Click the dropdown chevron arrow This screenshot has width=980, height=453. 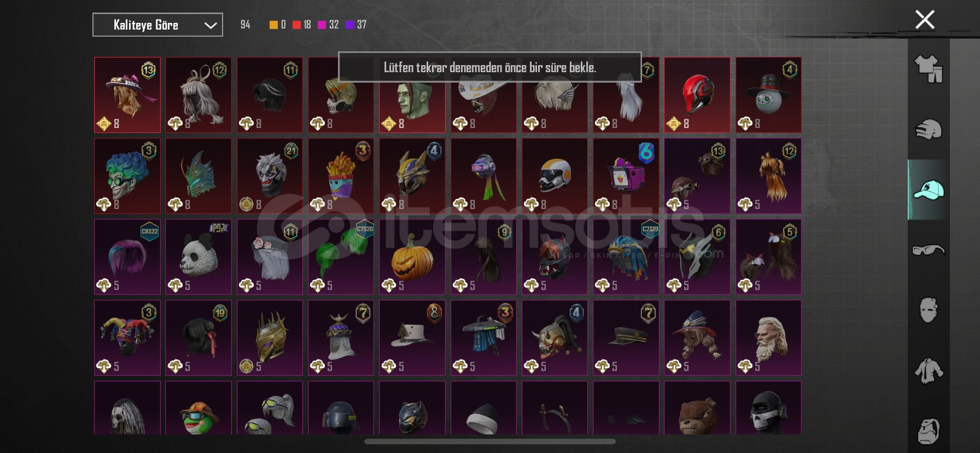coord(211,25)
